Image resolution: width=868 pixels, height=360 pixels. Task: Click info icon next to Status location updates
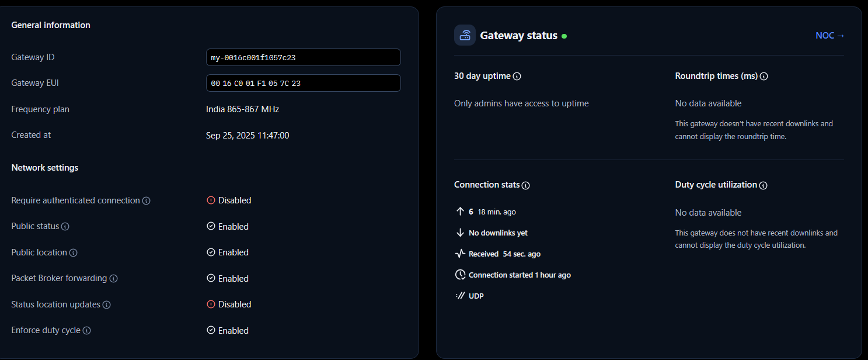click(107, 305)
